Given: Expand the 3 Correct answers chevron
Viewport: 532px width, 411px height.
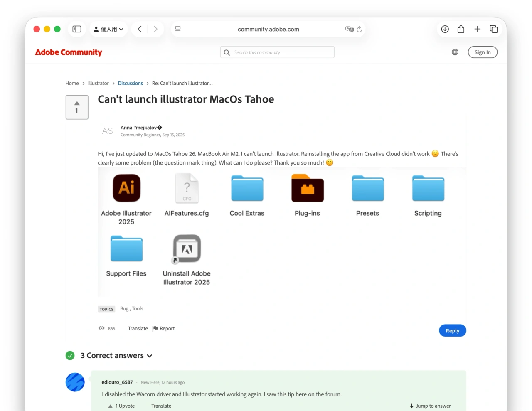Looking at the screenshot, I should pos(150,356).
